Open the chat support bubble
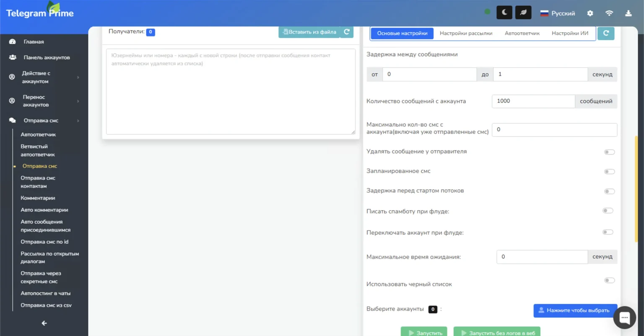This screenshot has width=644, height=336. pos(624,318)
